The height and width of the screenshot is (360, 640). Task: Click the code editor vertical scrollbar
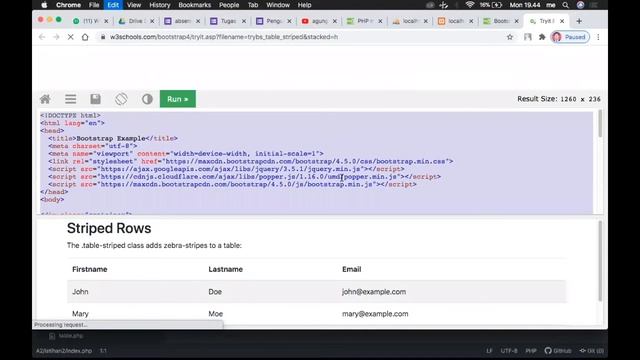(x=600, y=124)
